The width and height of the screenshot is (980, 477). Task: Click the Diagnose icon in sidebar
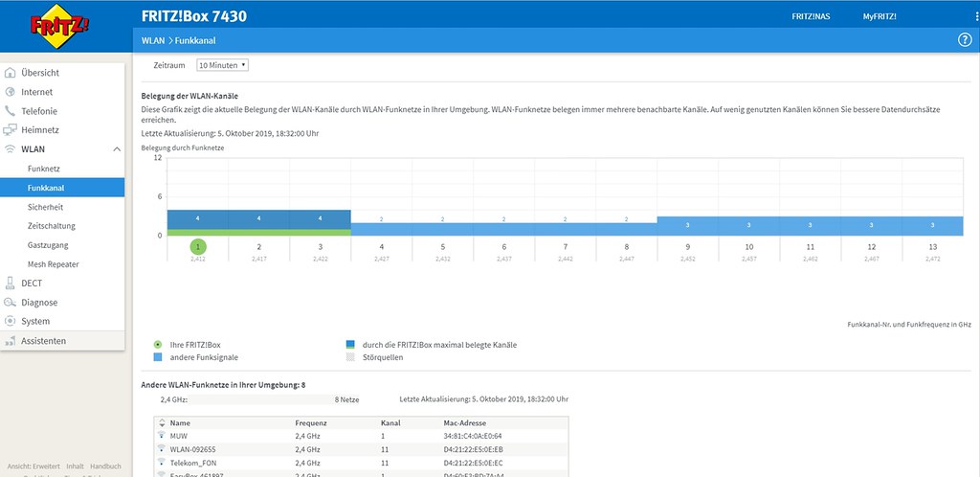(11, 303)
